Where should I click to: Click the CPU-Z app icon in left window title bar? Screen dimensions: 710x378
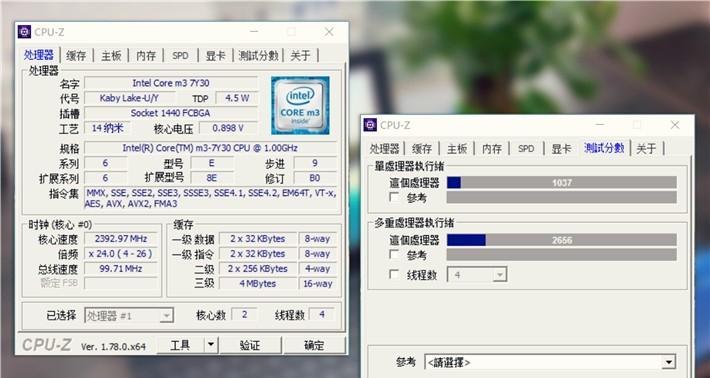24,32
